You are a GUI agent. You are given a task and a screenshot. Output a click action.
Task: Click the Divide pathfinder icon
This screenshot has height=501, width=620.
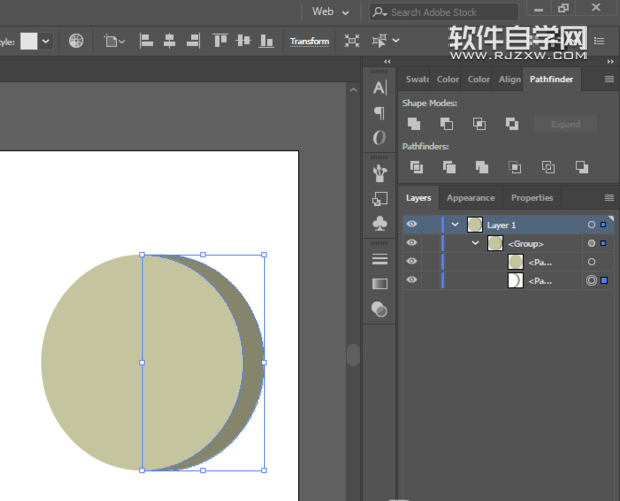click(x=415, y=167)
